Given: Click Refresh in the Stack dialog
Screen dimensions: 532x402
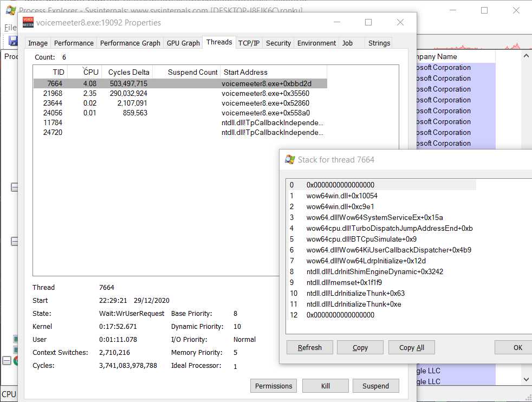Looking at the screenshot, I should [x=309, y=347].
